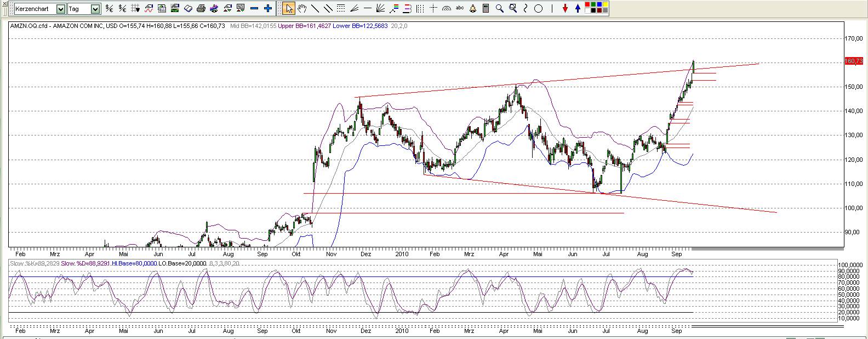Zoom in with the blue plus icon
868x339 pixels.
(268, 8)
